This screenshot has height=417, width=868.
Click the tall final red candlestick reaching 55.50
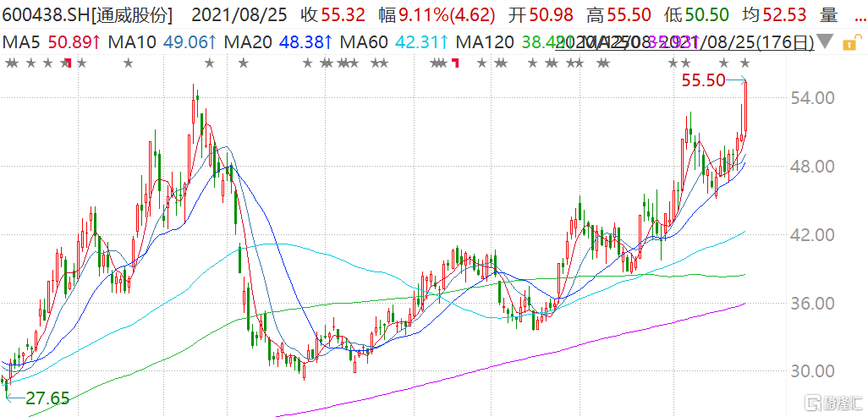pos(745,107)
